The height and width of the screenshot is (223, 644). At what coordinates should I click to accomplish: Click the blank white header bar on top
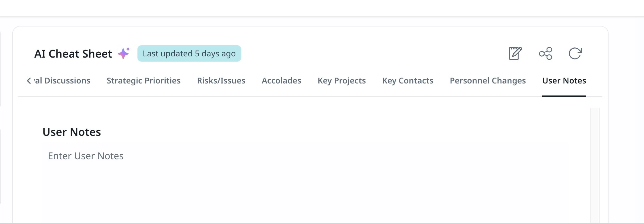(x=322, y=8)
